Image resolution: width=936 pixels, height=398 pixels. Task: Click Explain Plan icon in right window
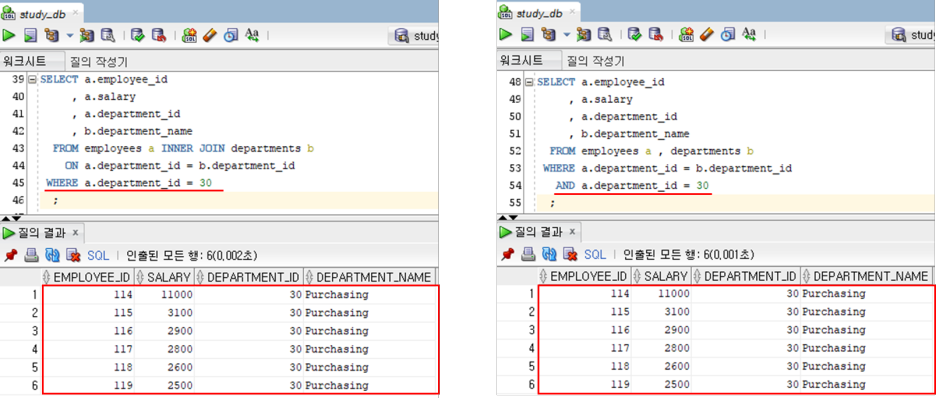(x=549, y=35)
